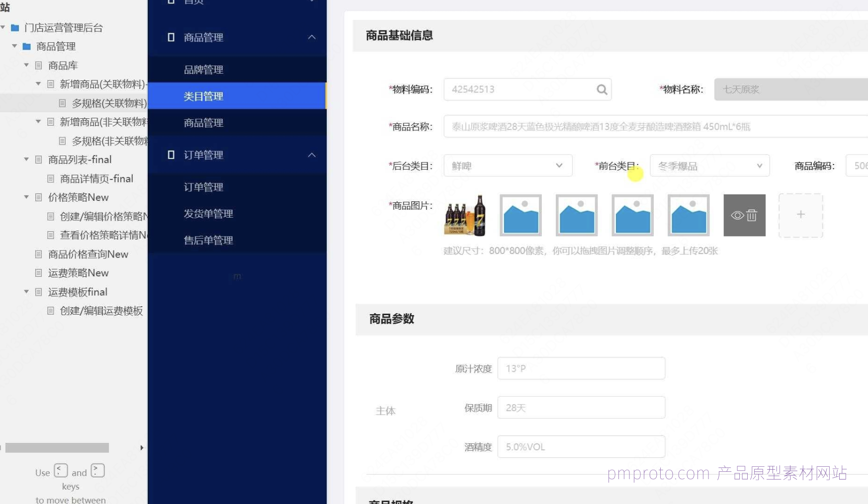Collapse the 门店运营管理后台 tree node
The image size is (868, 504).
[3, 27]
